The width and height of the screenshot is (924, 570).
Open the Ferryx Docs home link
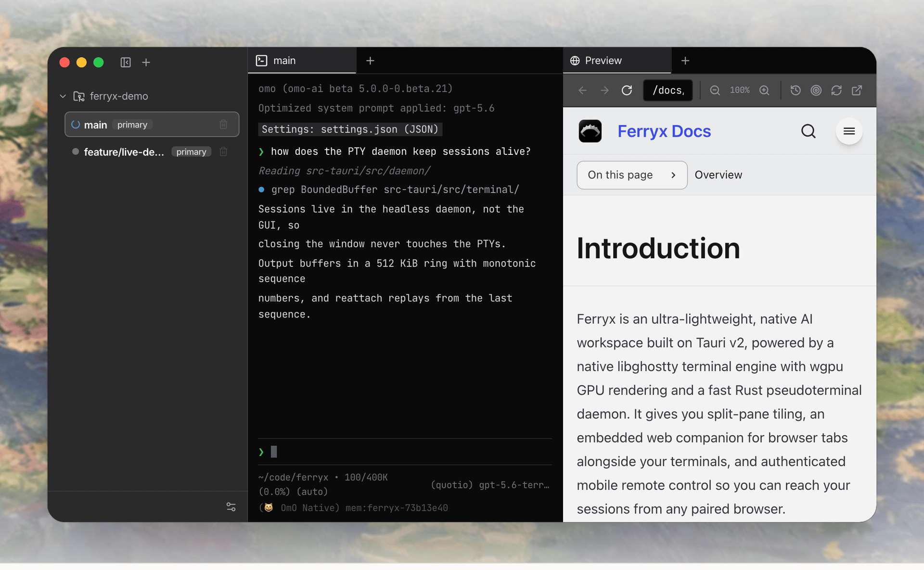[x=664, y=131]
